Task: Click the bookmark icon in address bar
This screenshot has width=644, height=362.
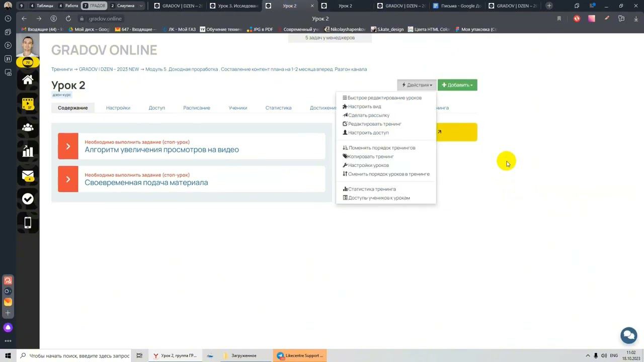Action: (559, 19)
